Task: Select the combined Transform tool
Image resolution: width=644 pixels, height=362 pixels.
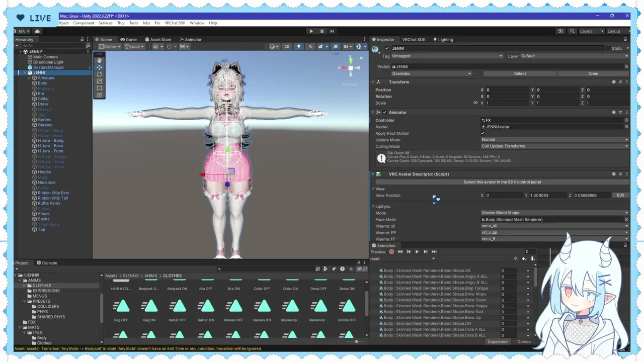Action: click(99, 95)
